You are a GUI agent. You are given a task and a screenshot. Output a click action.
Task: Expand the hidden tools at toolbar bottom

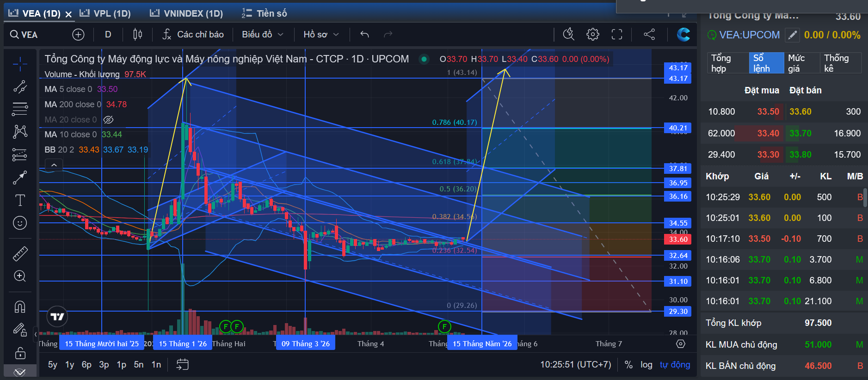pyautogui.click(x=20, y=372)
